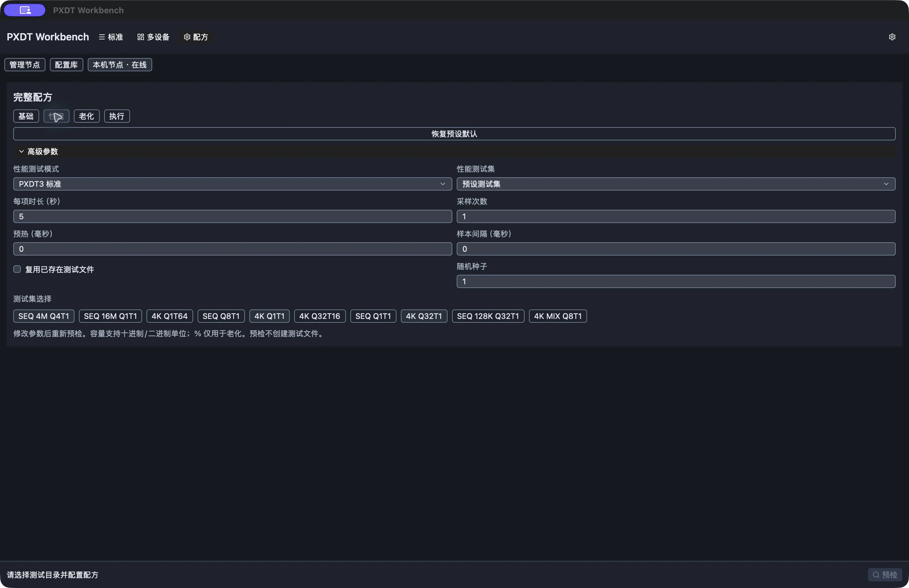Select the 性能 tab under cursor

point(56,116)
